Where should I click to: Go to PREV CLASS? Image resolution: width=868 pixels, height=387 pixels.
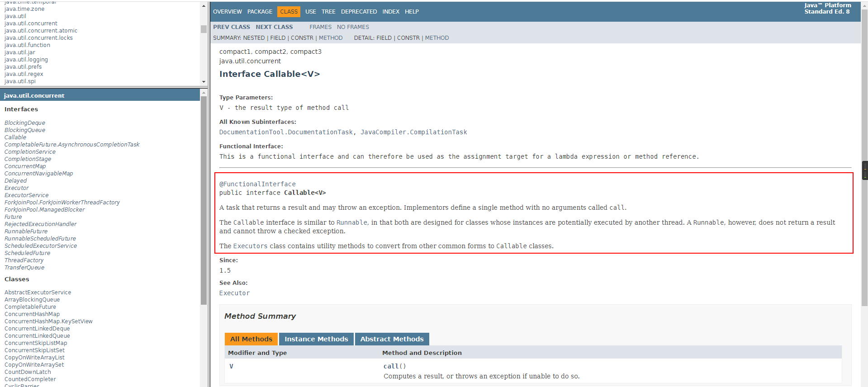[x=231, y=27]
